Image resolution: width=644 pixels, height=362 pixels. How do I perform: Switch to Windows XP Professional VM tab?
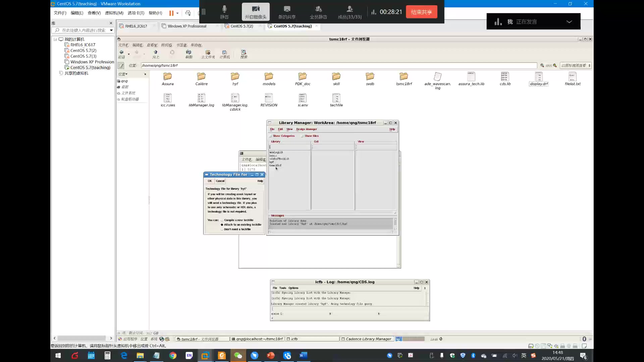coord(187,26)
